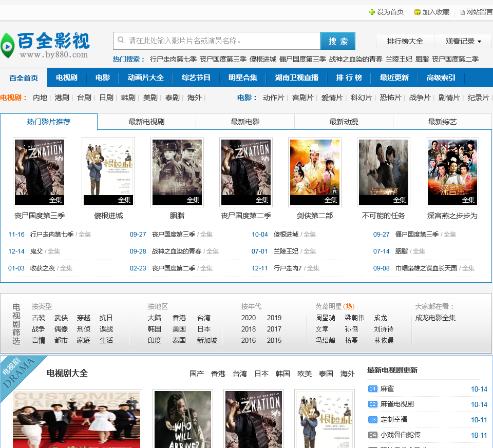This screenshot has width=493, height=448.
Task: Switch to the 最新综艺 tab
Action: (x=442, y=122)
